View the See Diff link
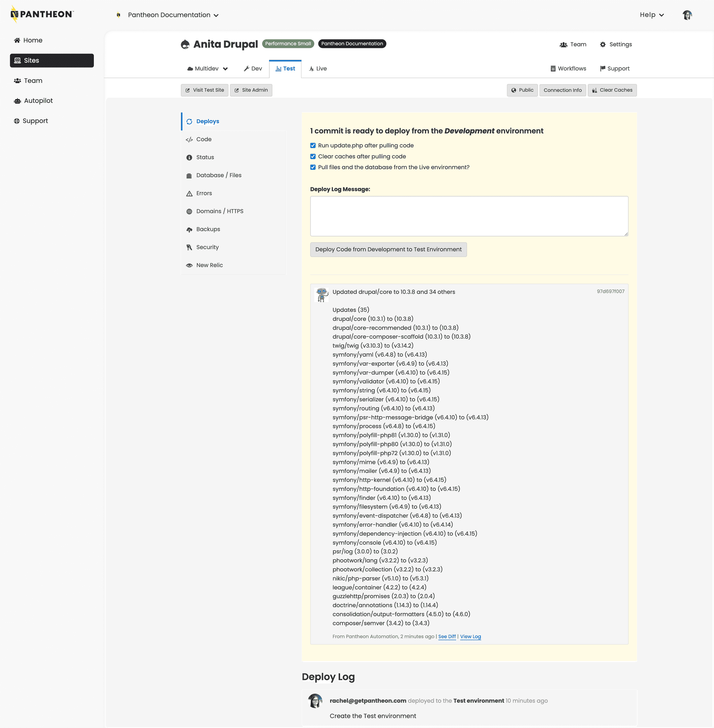This screenshot has height=728, width=714. 447,637
